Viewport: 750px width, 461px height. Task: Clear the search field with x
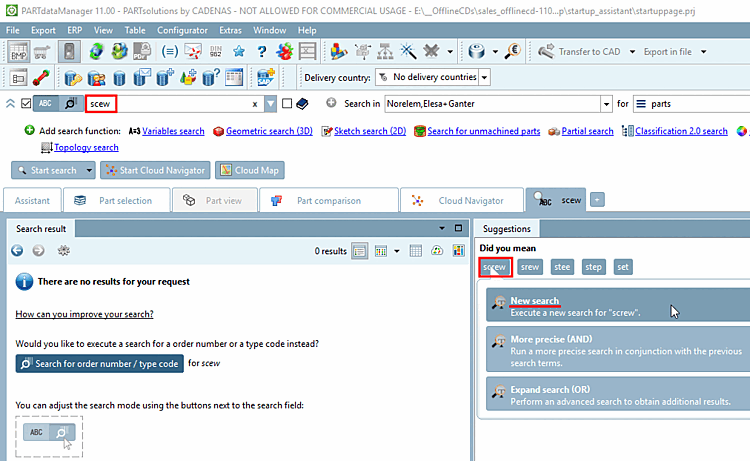(255, 104)
